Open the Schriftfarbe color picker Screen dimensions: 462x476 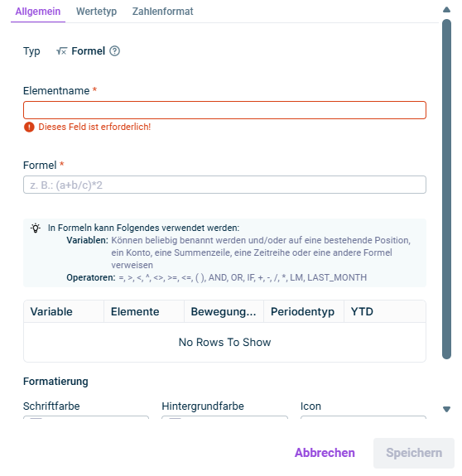point(86,417)
